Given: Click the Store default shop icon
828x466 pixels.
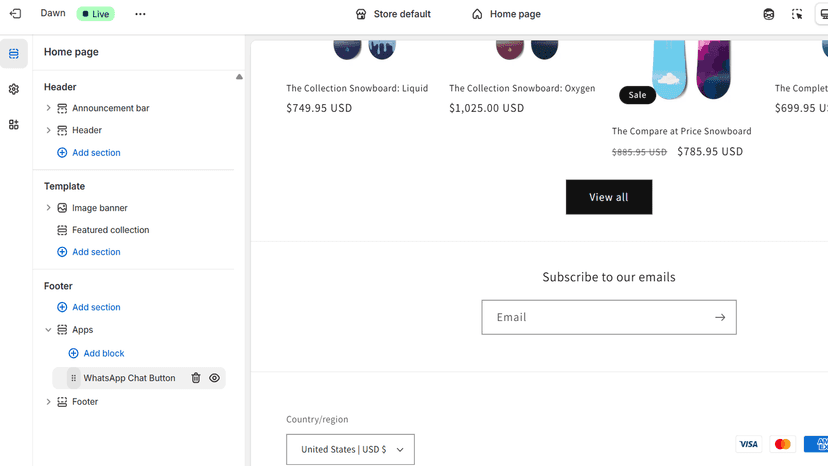Looking at the screenshot, I should tap(361, 14).
